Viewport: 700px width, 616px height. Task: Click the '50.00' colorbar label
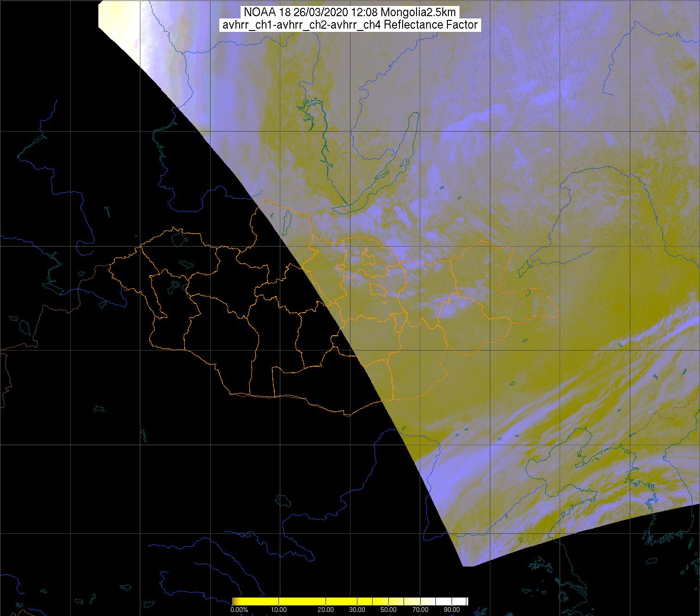389,610
